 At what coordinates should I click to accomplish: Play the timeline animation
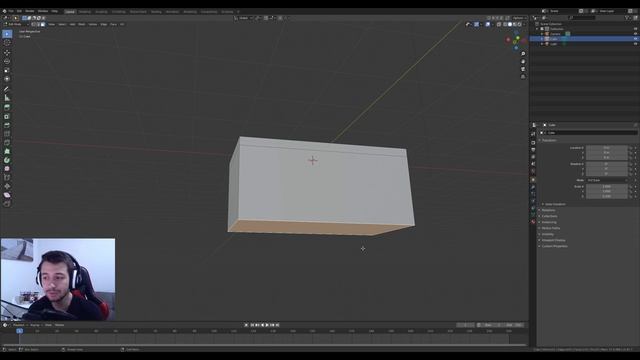tap(267, 325)
